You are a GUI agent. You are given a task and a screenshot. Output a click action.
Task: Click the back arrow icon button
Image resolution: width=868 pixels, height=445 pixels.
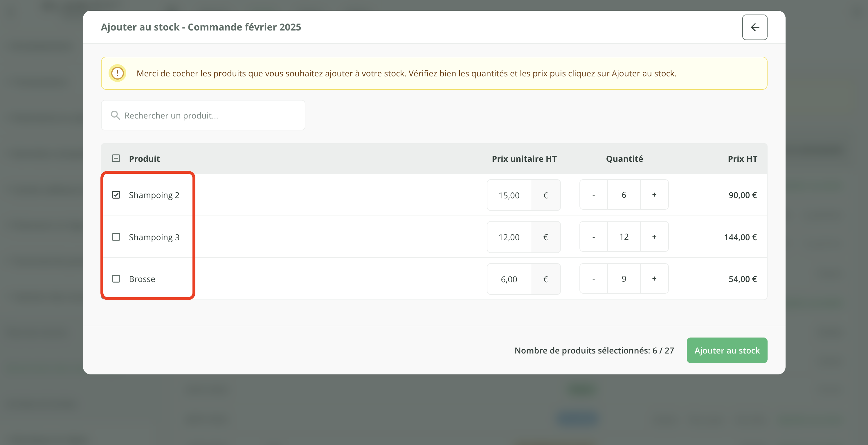coord(754,27)
